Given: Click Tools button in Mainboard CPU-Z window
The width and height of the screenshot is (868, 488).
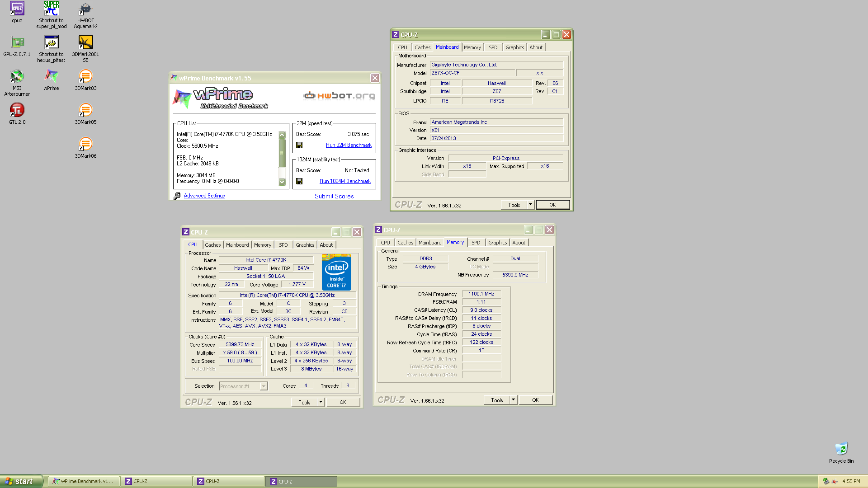Looking at the screenshot, I should pyautogui.click(x=514, y=205).
